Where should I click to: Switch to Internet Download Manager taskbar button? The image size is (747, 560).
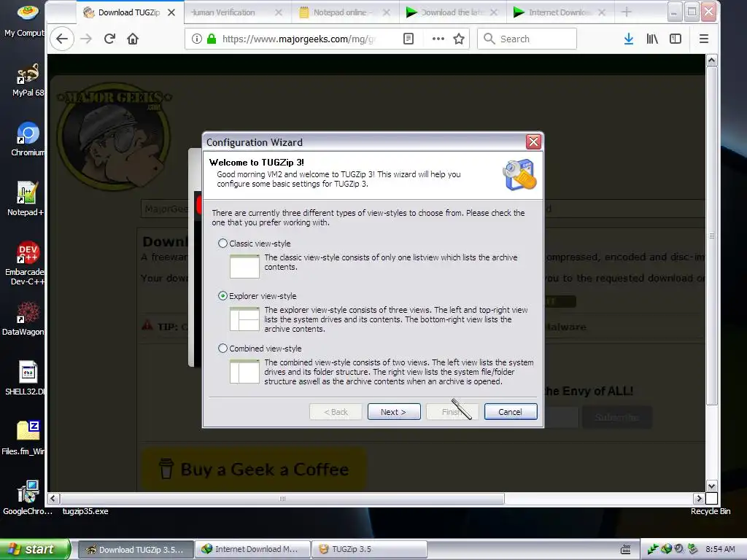(252, 549)
